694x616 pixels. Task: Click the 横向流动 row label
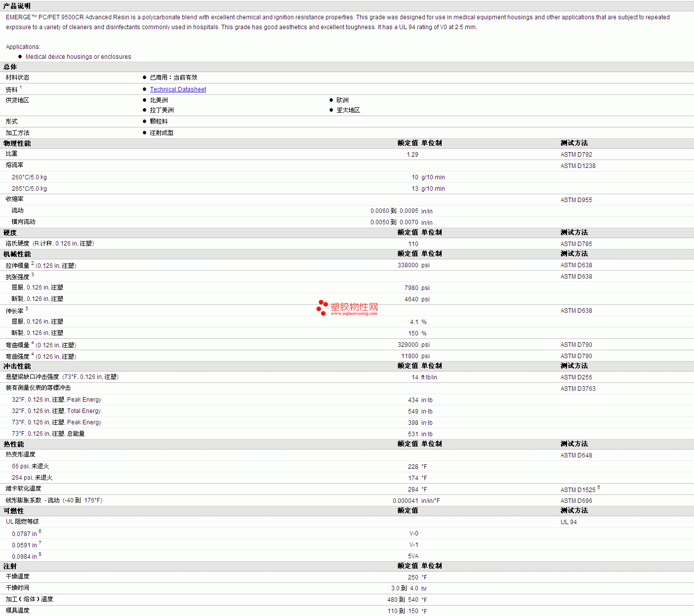[x=23, y=222]
